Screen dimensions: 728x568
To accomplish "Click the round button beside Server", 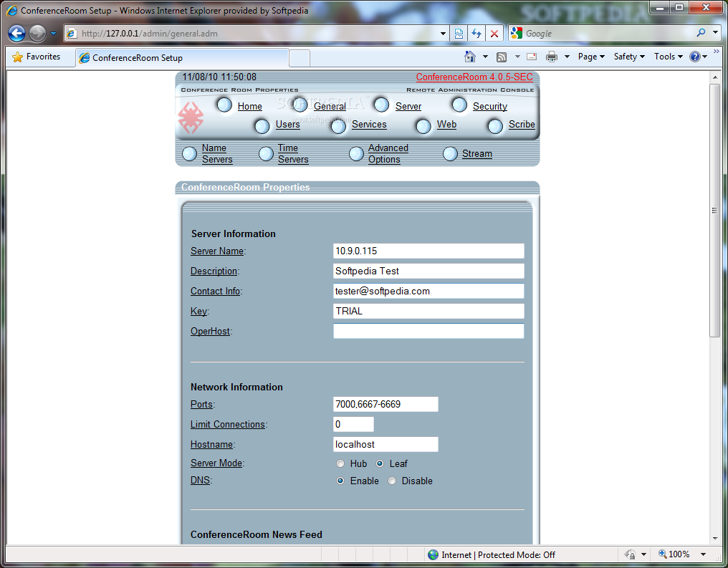I will (382, 105).
